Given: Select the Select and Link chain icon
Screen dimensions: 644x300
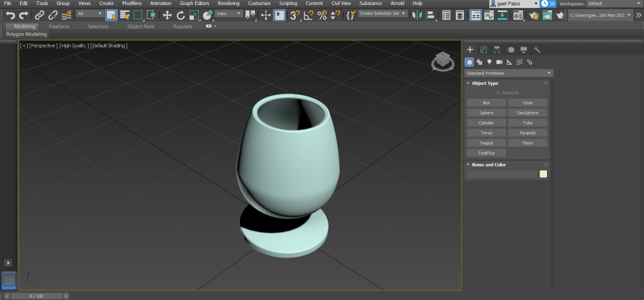Looking at the screenshot, I should pos(40,14).
